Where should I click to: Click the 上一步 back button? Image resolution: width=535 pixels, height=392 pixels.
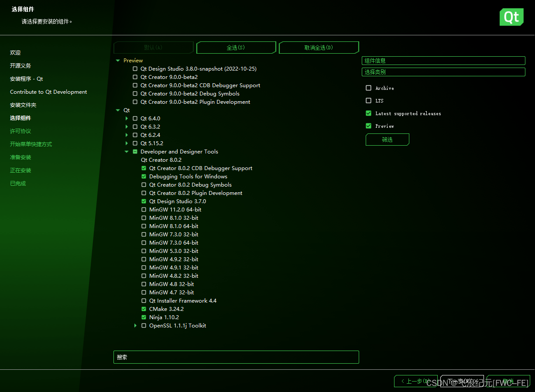(x=415, y=381)
